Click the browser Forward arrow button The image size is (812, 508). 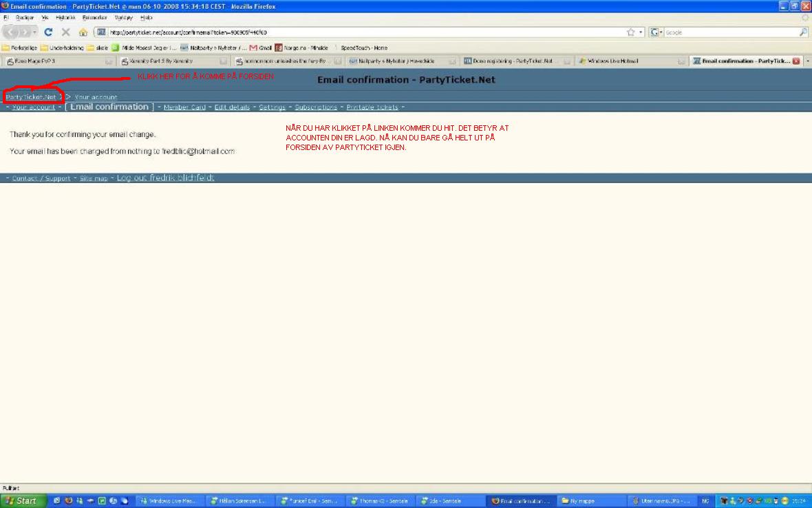coord(24,32)
